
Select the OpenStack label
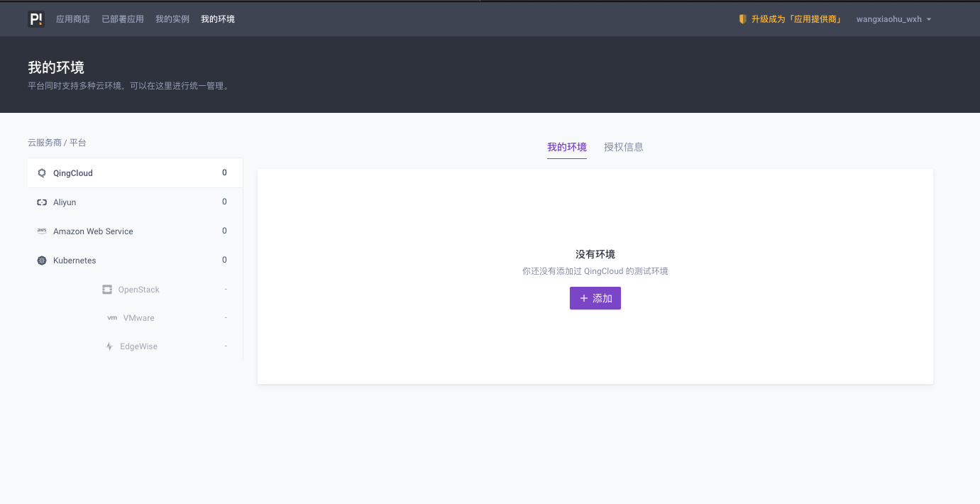[139, 290]
